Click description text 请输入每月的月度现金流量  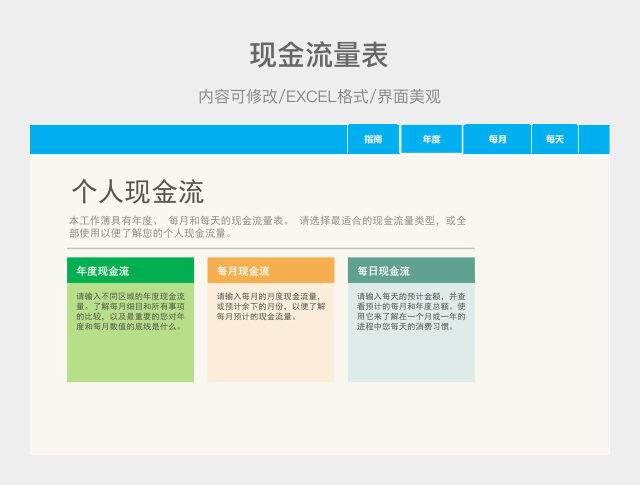[271, 306]
